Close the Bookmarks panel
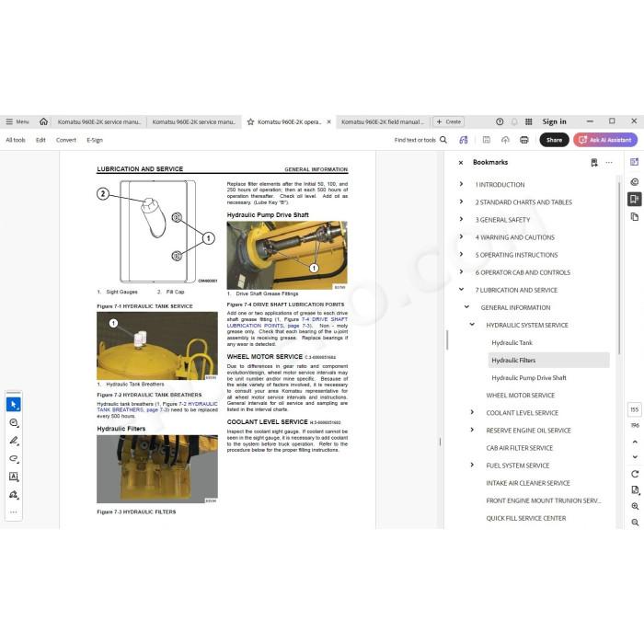Image resolution: width=644 pixels, height=644 pixels. (x=461, y=163)
